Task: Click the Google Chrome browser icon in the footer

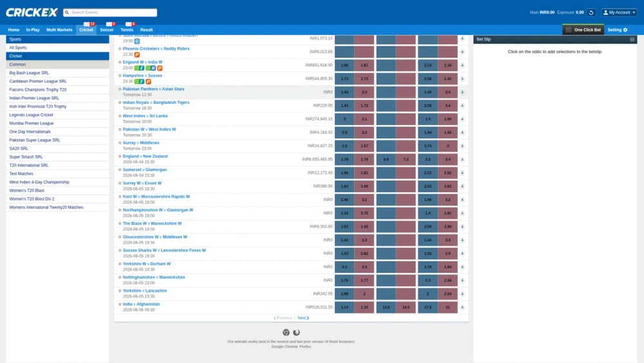Action: point(286,332)
